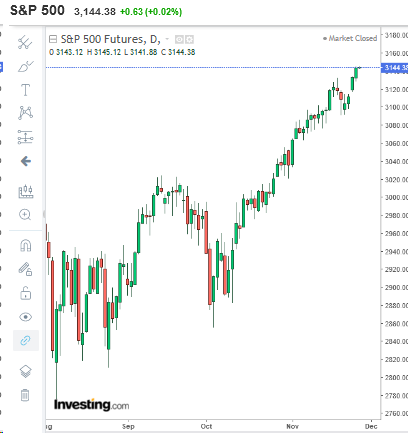Click the collapse handle beside the toolbar

[x=44, y=214]
